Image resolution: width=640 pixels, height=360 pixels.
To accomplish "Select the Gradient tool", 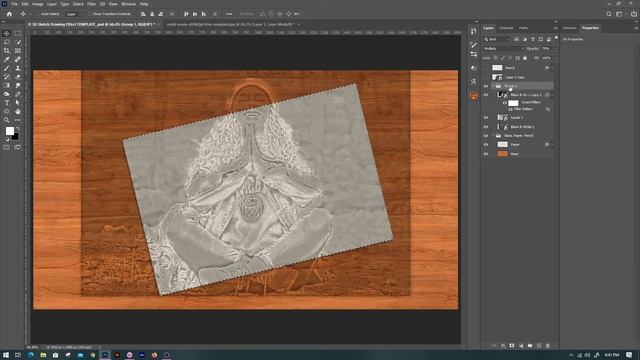I will coord(7,85).
